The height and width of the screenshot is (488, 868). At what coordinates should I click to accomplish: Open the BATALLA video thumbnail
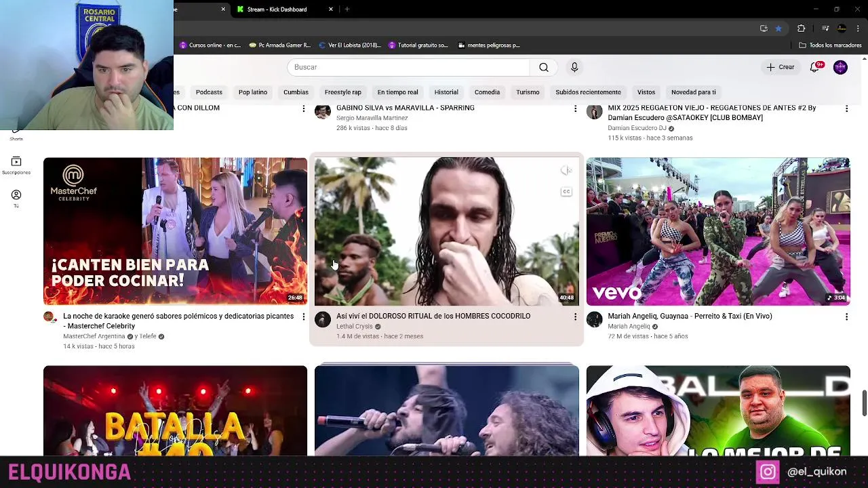175,411
